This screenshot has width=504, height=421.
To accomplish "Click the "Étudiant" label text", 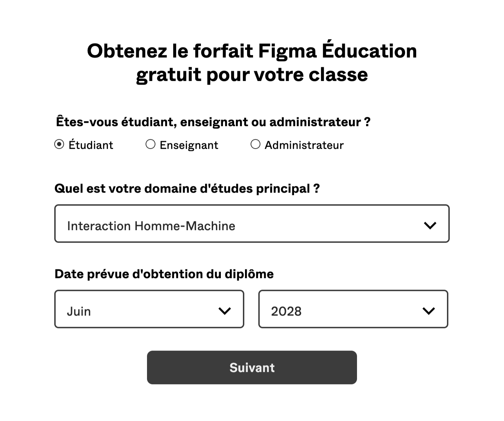I will coord(91,145).
